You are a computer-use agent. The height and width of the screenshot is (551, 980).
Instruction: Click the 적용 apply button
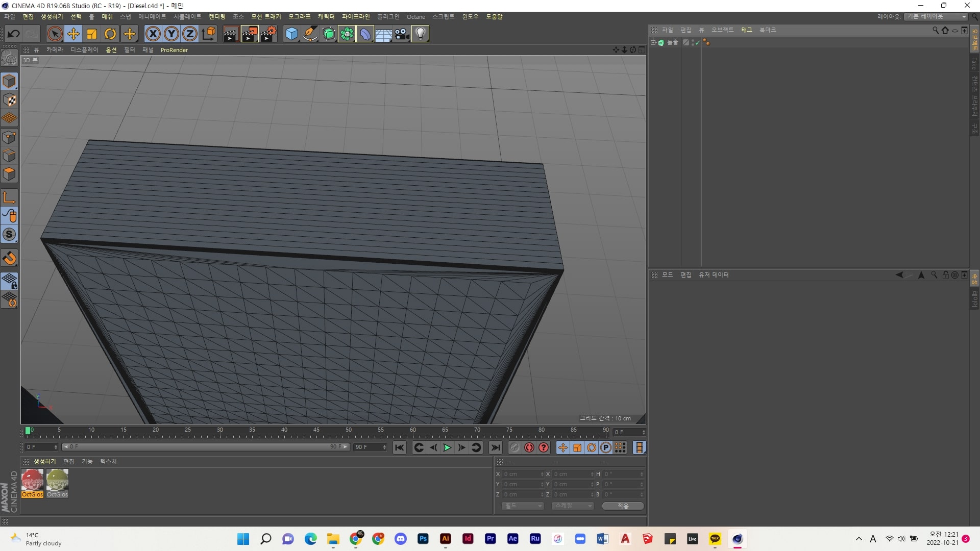623,506
